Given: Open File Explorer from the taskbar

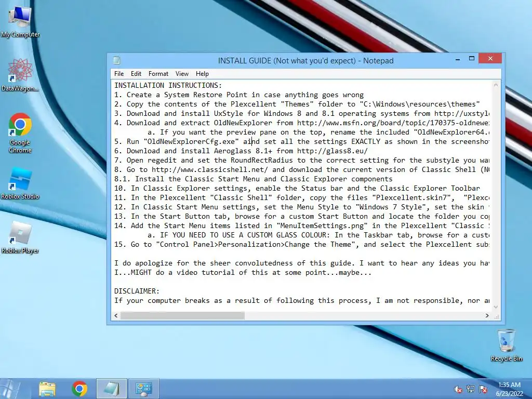Looking at the screenshot, I should [x=47, y=389].
